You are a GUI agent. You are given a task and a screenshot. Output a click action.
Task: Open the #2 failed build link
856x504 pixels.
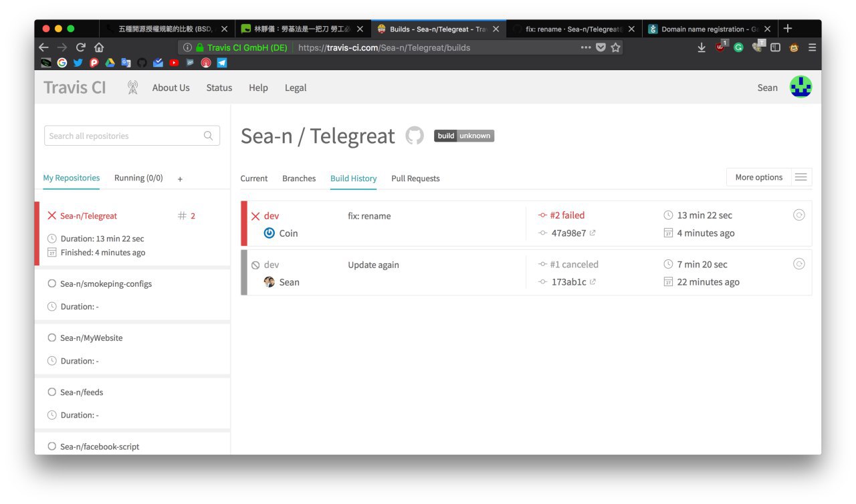pos(567,215)
